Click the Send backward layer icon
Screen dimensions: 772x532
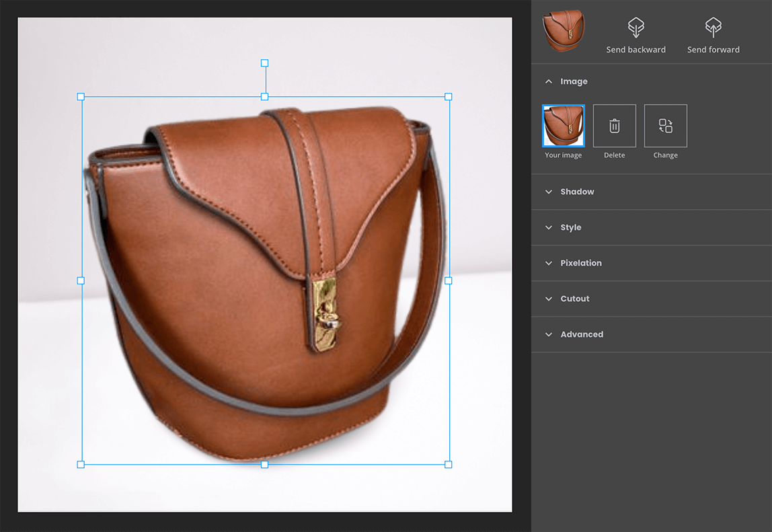click(x=635, y=28)
